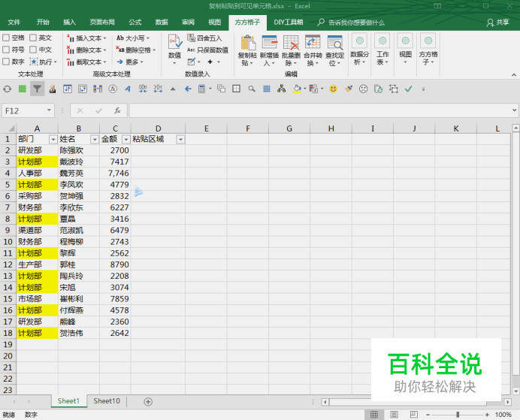520x420 pixels.
Task: Click the refresh icon in quick toolbar
Action: pyautogui.click(x=8, y=89)
